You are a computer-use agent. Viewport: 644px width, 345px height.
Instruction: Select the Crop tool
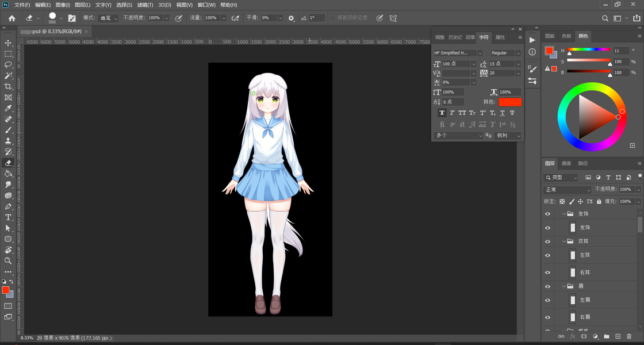point(8,86)
